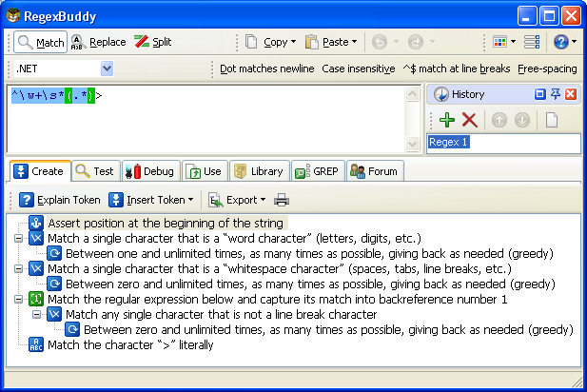Click the green capture group icon
The image size is (587, 392).
36,299
